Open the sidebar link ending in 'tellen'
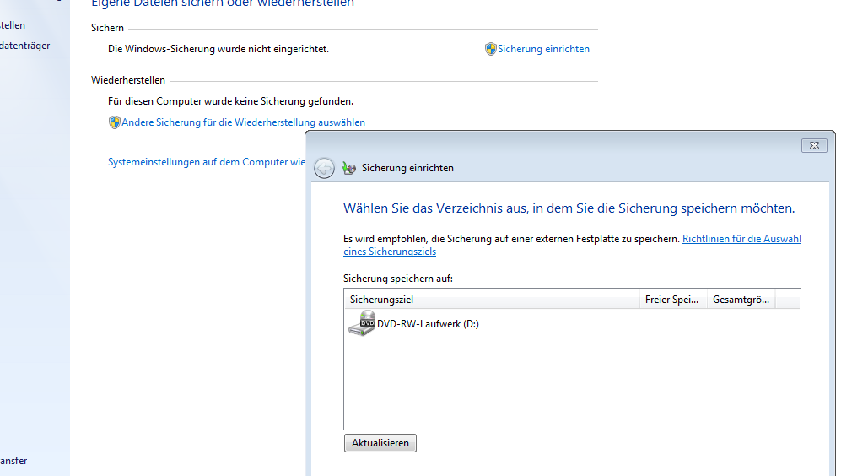 coord(13,25)
